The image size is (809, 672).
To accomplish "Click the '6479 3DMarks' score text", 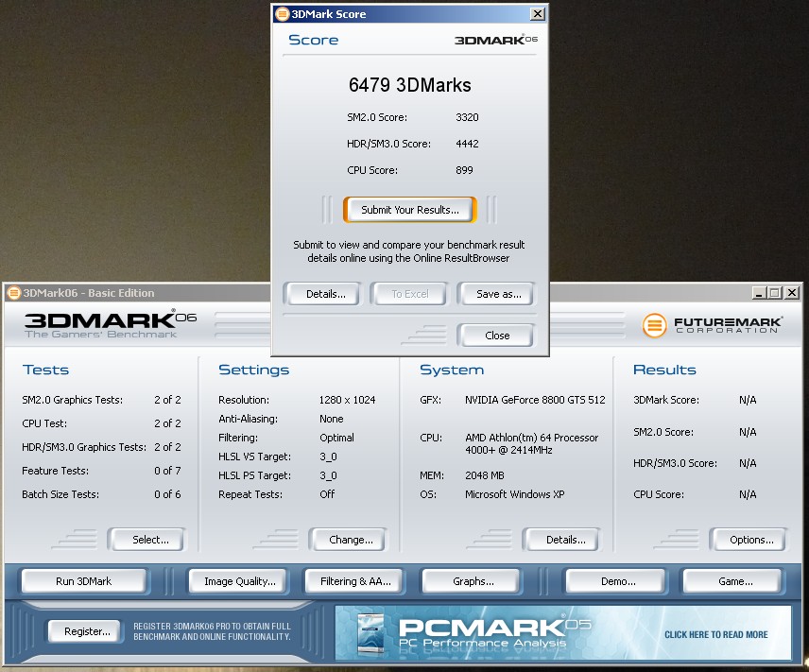I will coord(409,85).
